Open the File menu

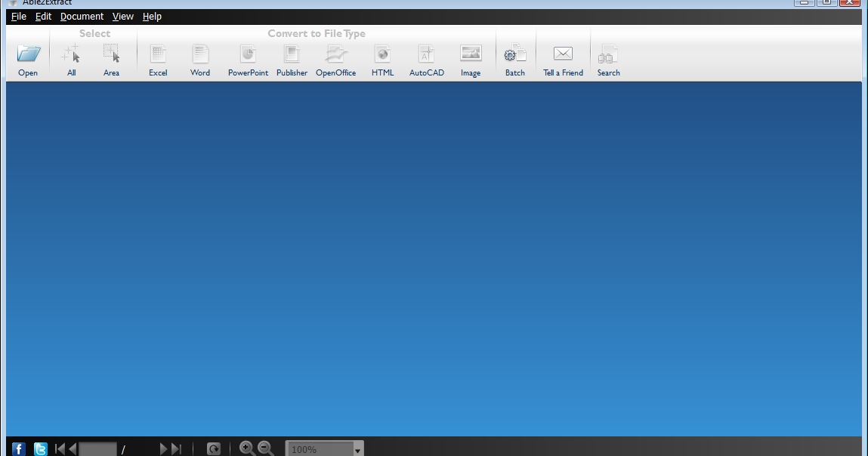tap(18, 16)
